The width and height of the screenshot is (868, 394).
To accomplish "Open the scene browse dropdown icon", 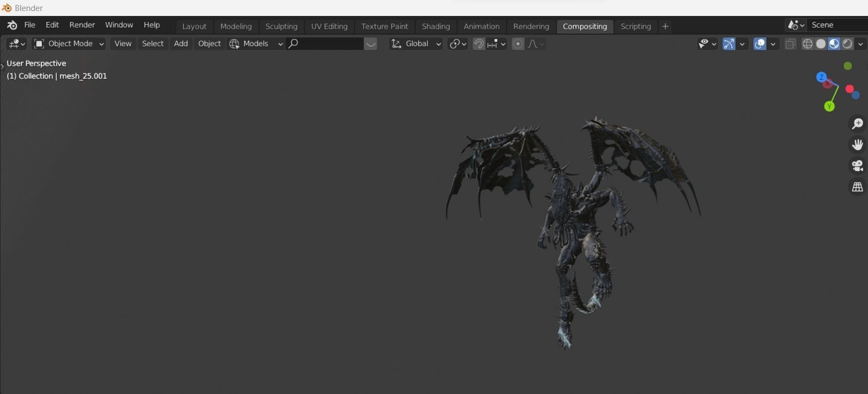I will tap(796, 25).
